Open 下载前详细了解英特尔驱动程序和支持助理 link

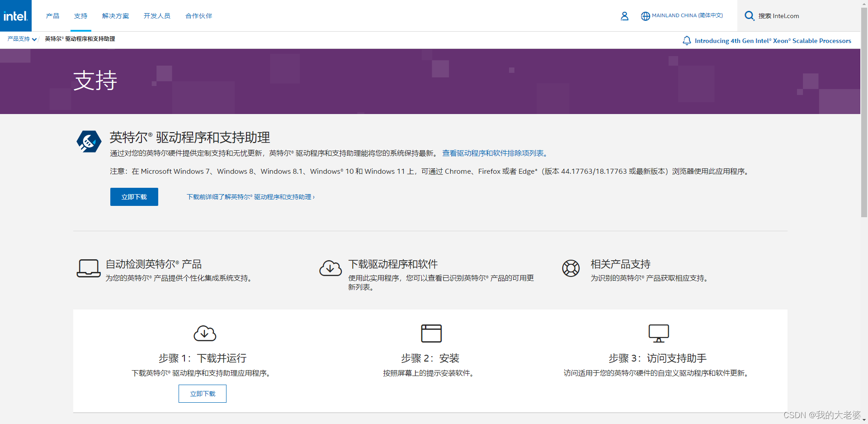[250, 197]
